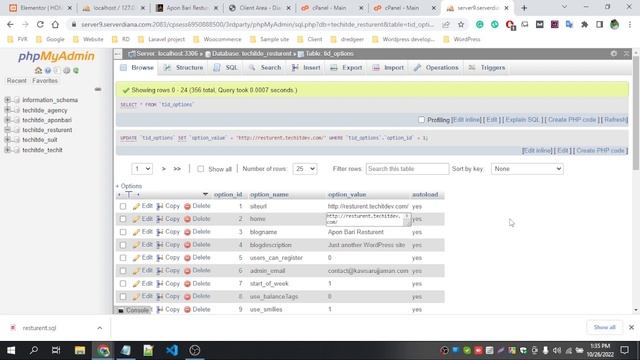Expand information_schema database tree

point(7,100)
